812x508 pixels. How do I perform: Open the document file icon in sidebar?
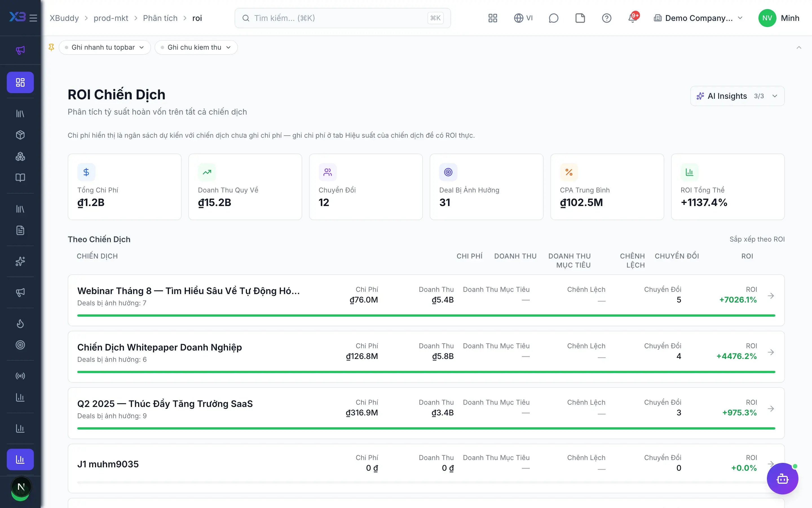click(20, 230)
